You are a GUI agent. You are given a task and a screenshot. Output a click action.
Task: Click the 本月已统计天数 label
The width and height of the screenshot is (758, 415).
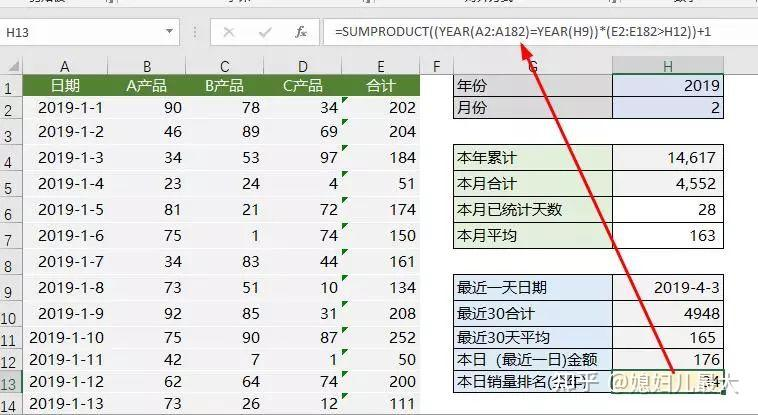[533, 209]
